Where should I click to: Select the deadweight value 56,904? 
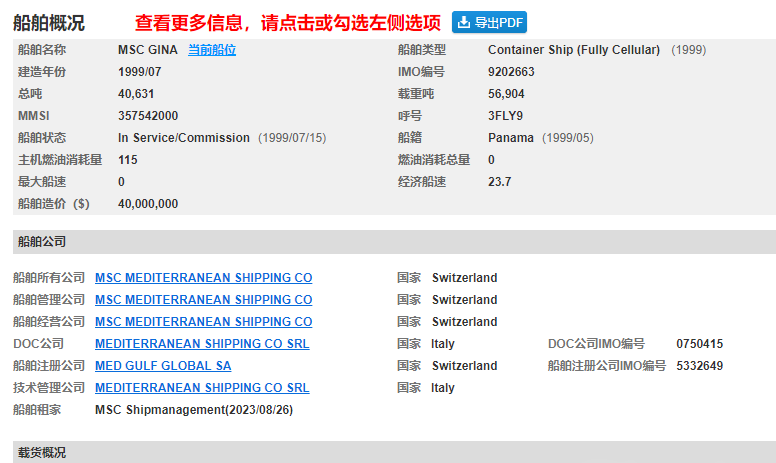click(x=506, y=94)
